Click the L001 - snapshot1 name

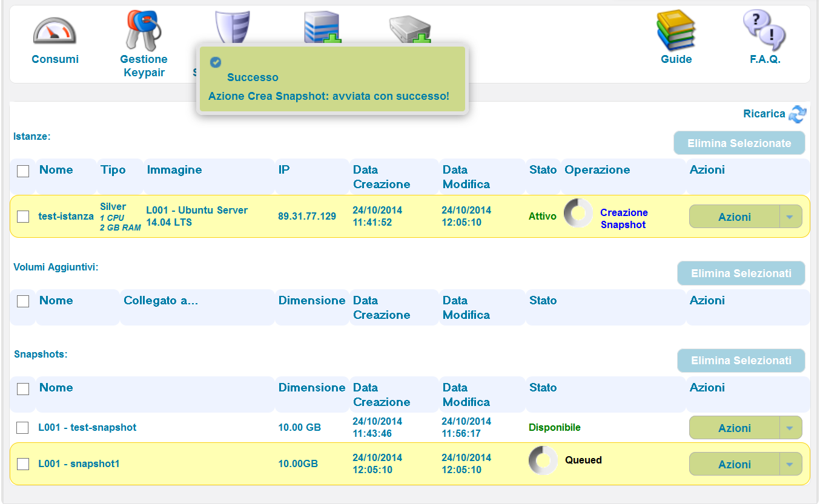[79, 463]
